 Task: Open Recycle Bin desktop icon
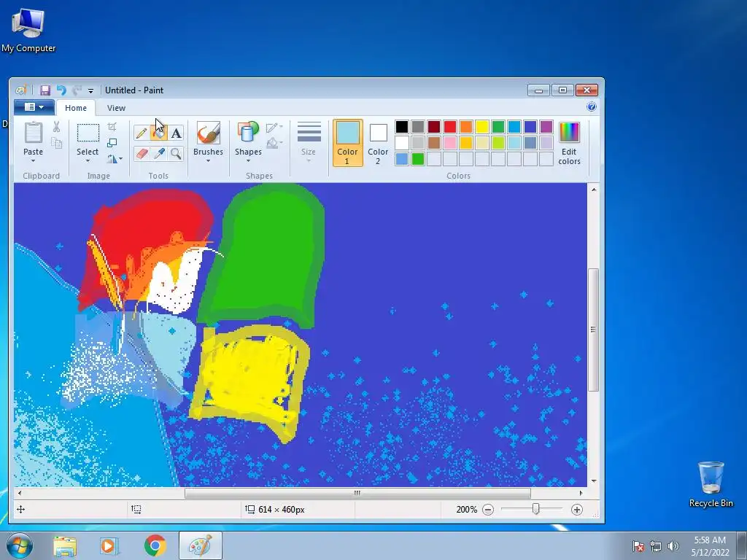coord(711,484)
